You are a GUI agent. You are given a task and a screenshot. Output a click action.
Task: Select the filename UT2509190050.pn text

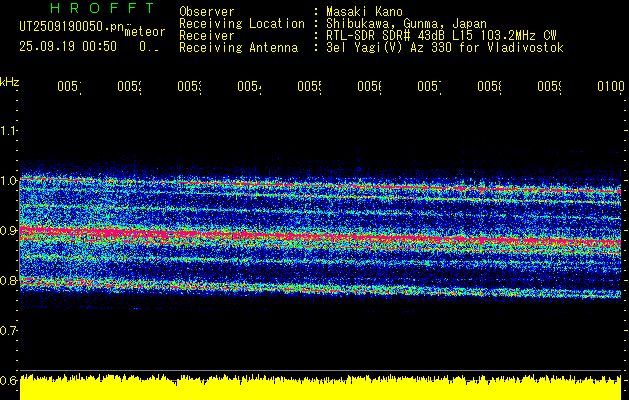72,27
